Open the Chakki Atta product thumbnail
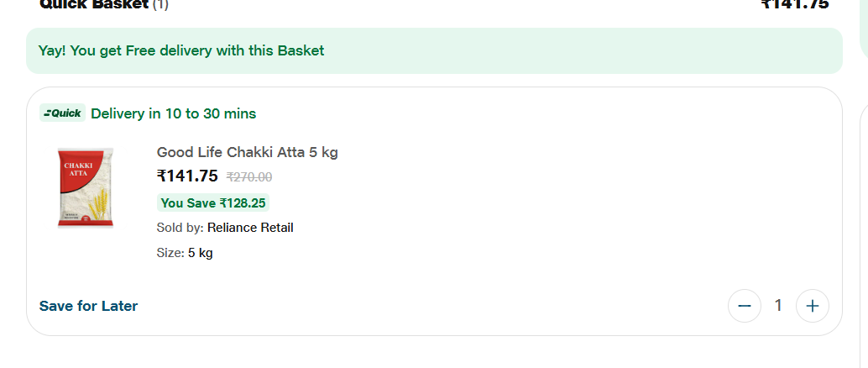 tap(86, 188)
